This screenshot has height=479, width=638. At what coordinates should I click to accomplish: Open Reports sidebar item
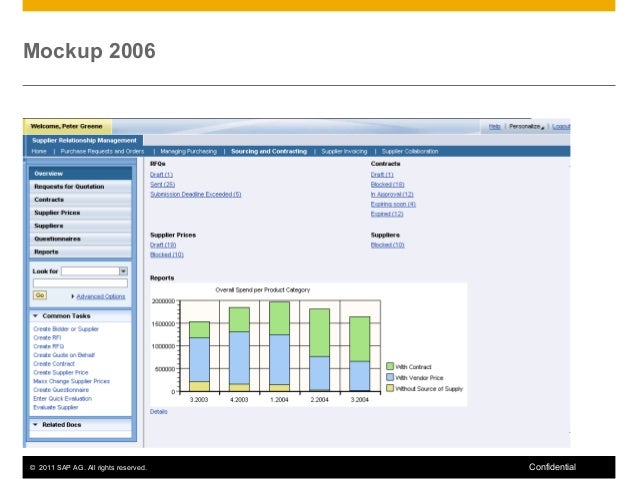[81, 252]
